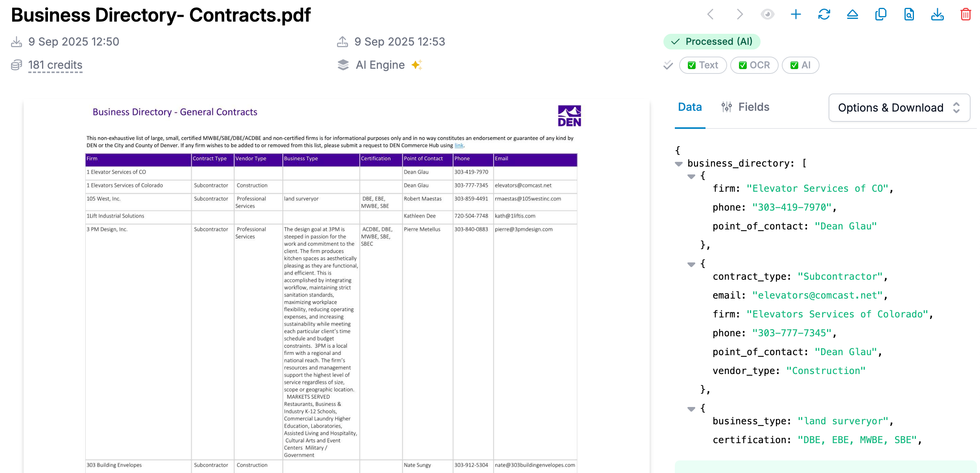
Task: Collapse the Elevators Services of Colorado object
Action: [691, 264]
